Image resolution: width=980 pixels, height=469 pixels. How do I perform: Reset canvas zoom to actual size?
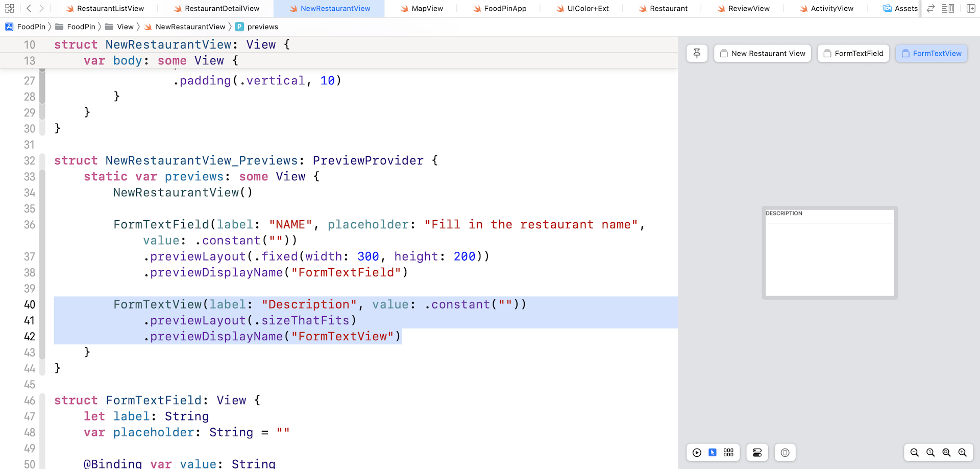coord(930,452)
